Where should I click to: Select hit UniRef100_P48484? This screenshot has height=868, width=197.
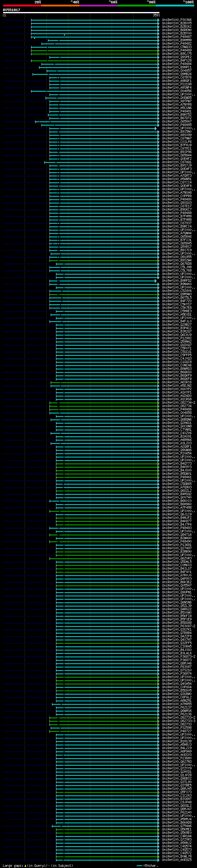176,64
